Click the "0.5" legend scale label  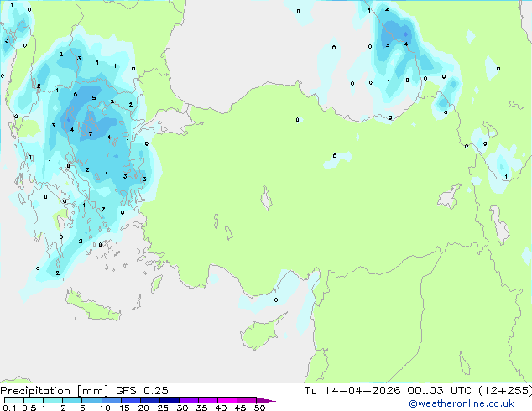click(x=29, y=408)
